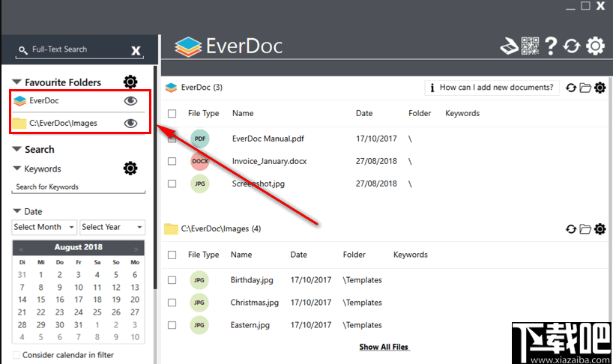
Task: Tick checkbox for Eastern.jpg
Action: pos(172,325)
